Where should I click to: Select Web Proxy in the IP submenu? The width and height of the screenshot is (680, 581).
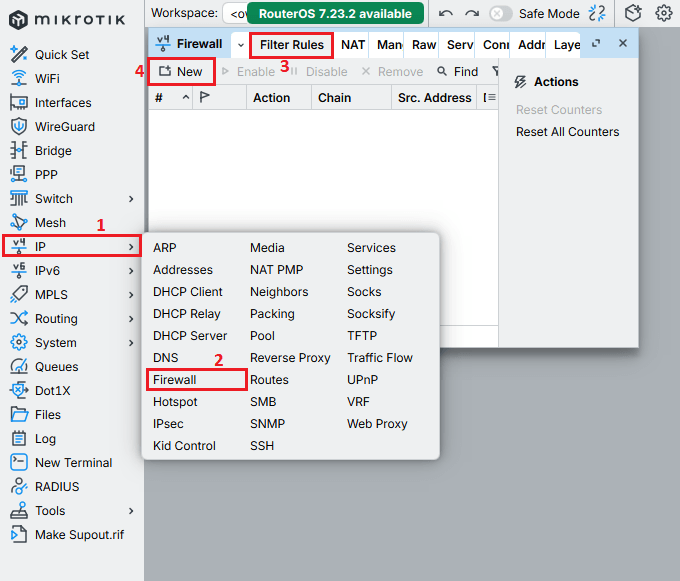click(377, 424)
